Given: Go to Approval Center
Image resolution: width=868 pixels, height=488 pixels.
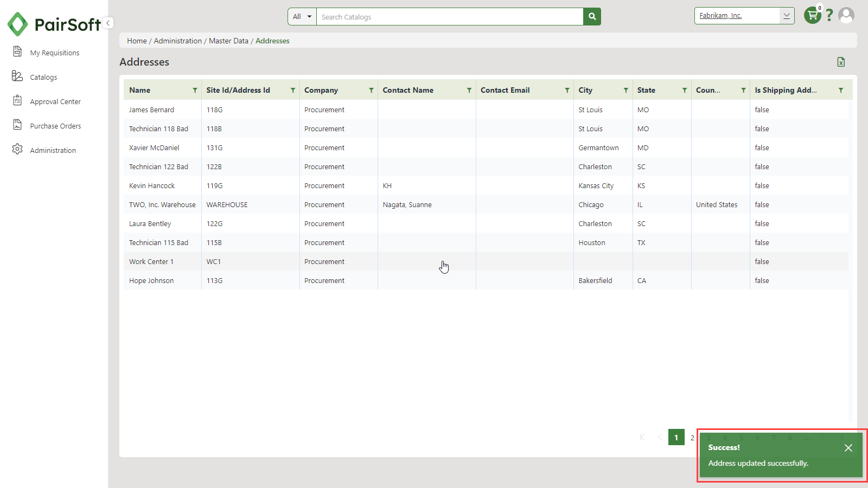Looking at the screenshot, I should click(47, 101).
